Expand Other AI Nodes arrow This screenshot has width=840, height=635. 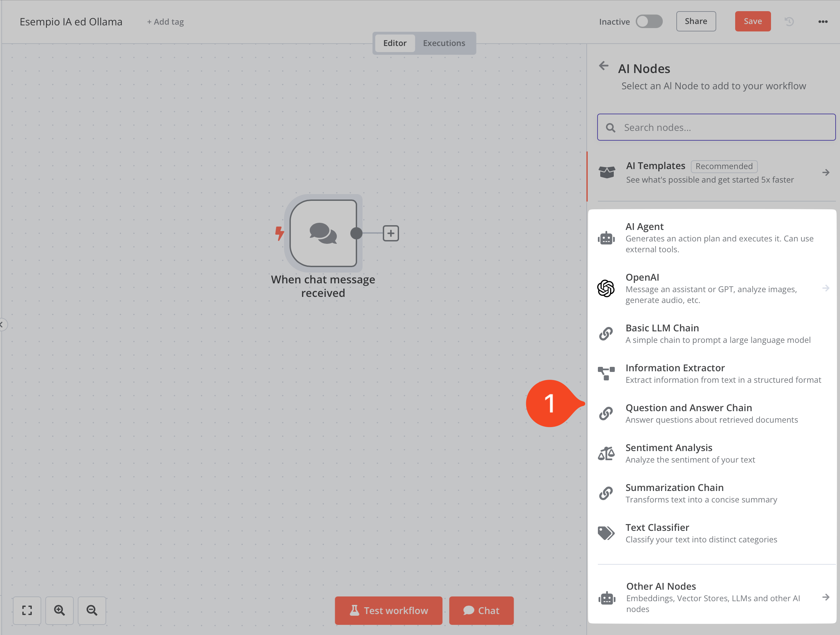(825, 597)
